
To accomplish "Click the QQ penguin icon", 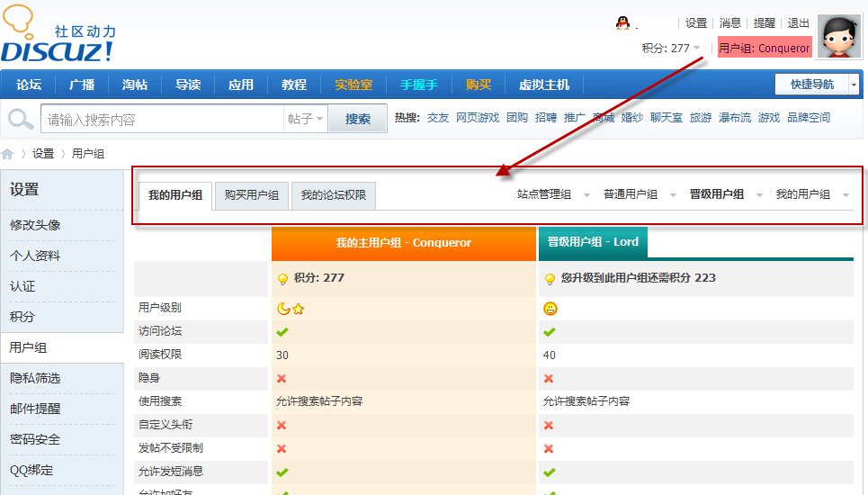I will [x=622, y=23].
